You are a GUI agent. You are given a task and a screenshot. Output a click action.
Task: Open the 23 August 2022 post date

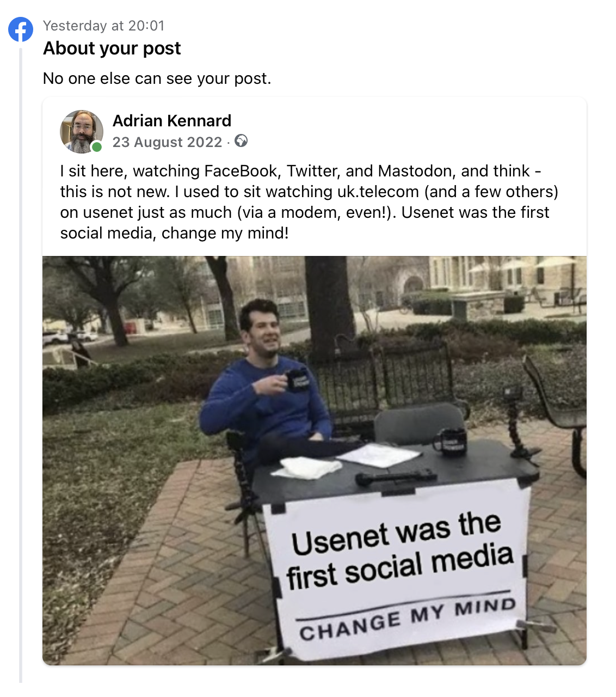pos(167,142)
